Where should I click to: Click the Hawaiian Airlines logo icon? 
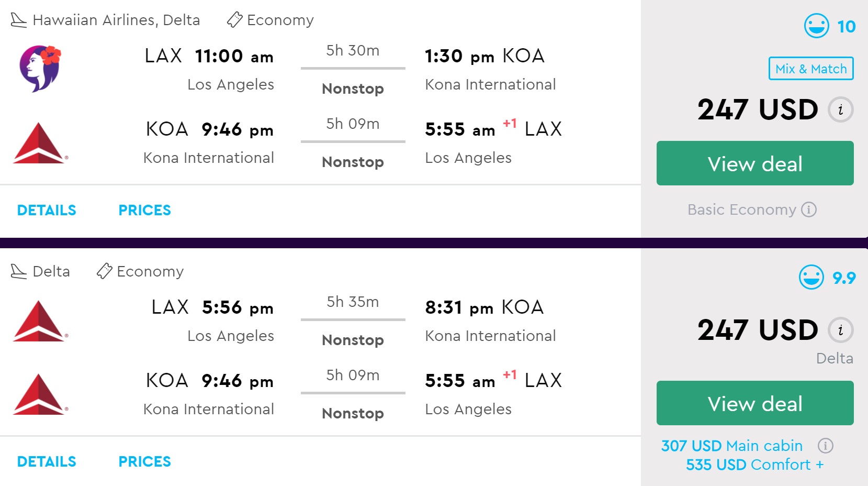pyautogui.click(x=40, y=69)
